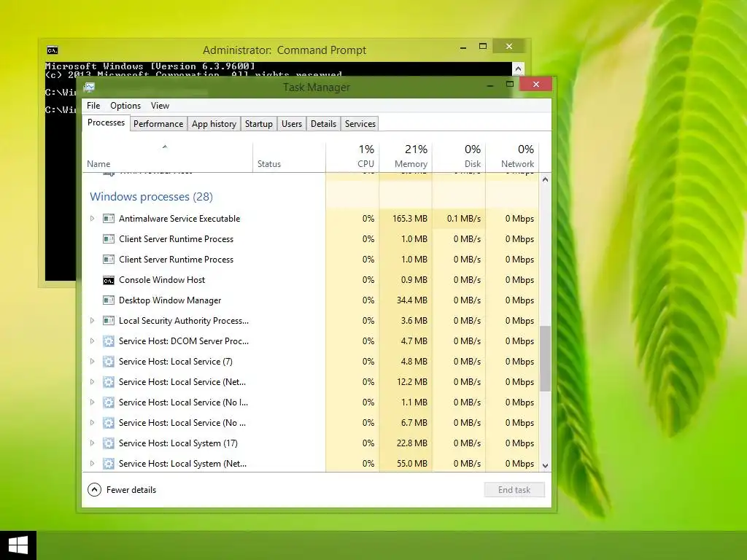Collapse view with Fewer details arrow icon
Screen dimensions: 747x560
94,489
